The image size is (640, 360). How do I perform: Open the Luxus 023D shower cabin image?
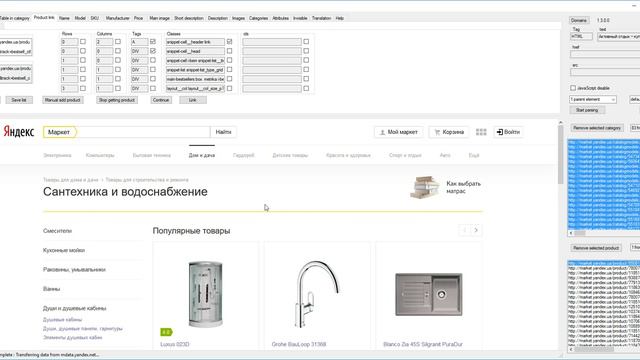206,294
